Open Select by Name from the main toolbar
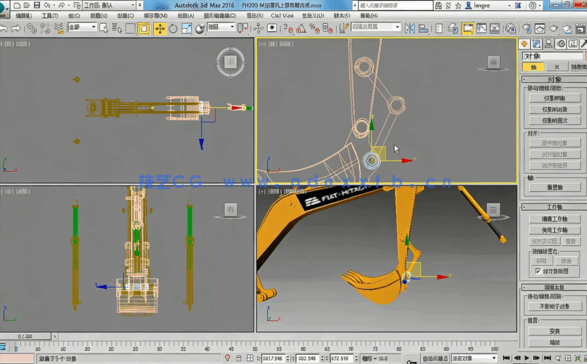 tap(117, 28)
